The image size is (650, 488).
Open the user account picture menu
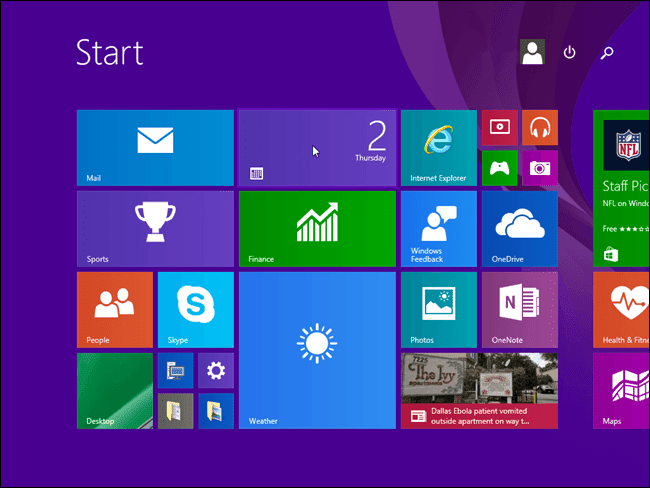[532, 52]
